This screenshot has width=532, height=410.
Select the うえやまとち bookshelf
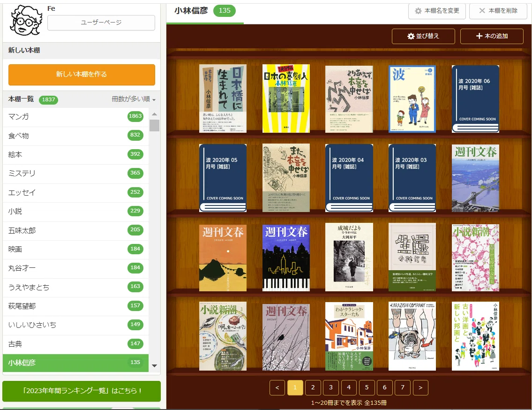pos(75,288)
